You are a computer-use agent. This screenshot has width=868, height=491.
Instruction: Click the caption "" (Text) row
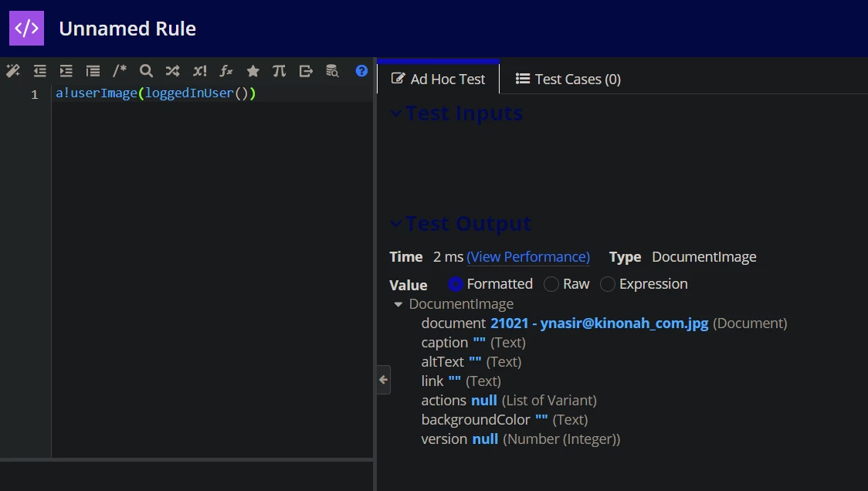pos(473,343)
